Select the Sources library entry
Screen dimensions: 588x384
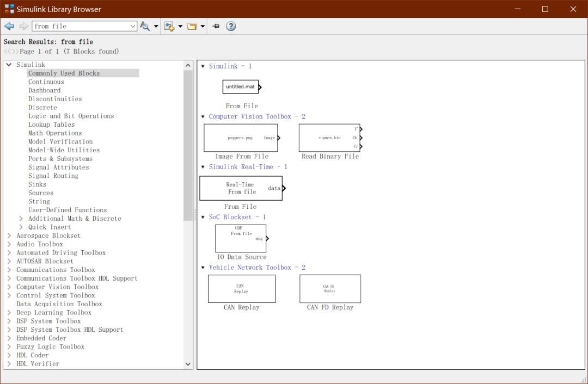pos(40,193)
